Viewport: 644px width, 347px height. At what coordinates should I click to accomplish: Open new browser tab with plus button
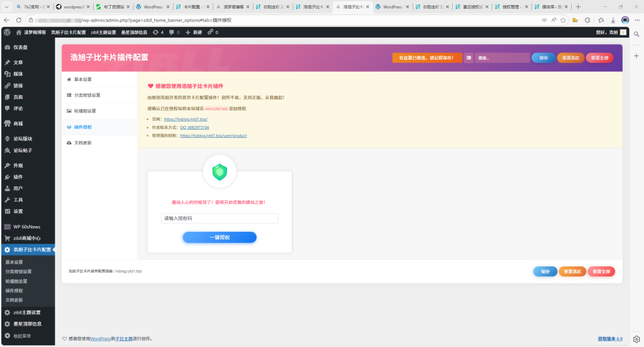(x=579, y=6)
